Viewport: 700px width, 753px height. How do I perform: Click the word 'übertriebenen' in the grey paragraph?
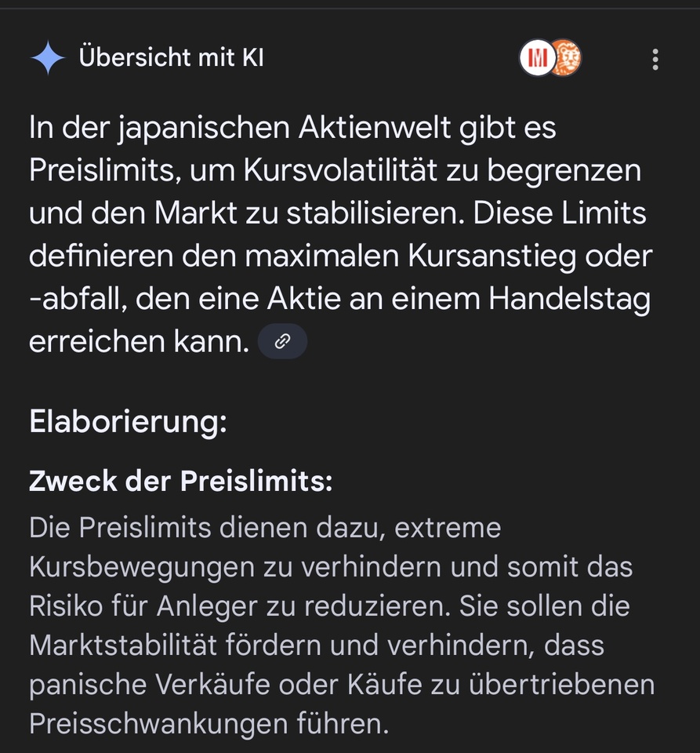pos(561,684)
